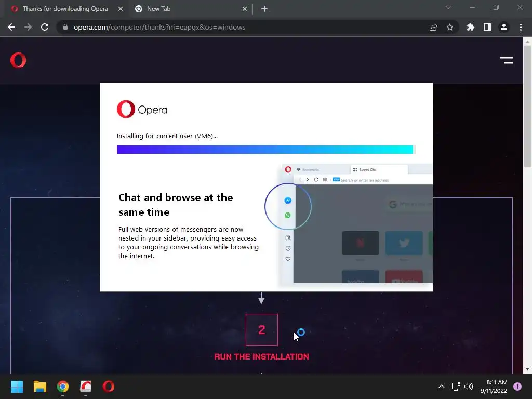Click the Opera installer icon on the taskbar

point(86,387)
